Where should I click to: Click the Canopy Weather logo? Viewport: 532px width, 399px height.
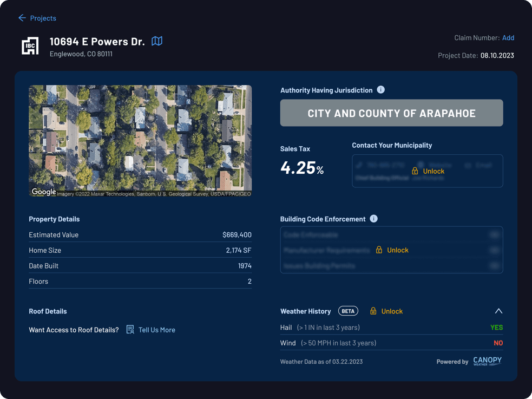pos(487,361)
